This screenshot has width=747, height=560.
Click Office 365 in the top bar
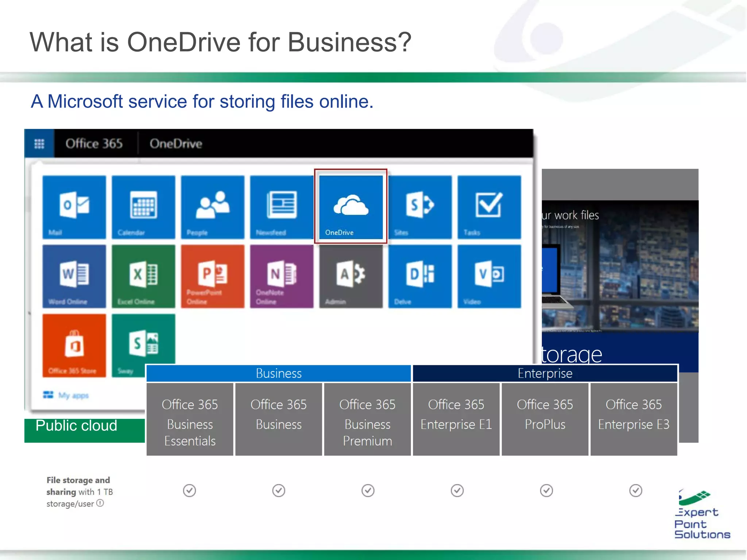click(94, 144)
